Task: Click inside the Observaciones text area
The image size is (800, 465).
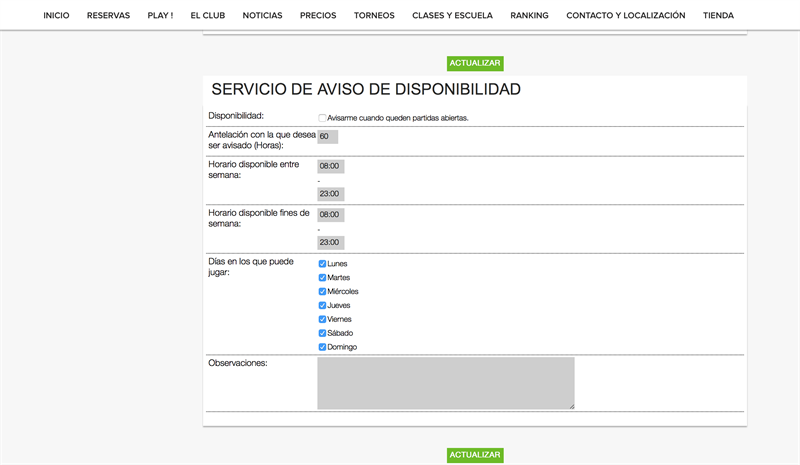Action: [446, 383]
